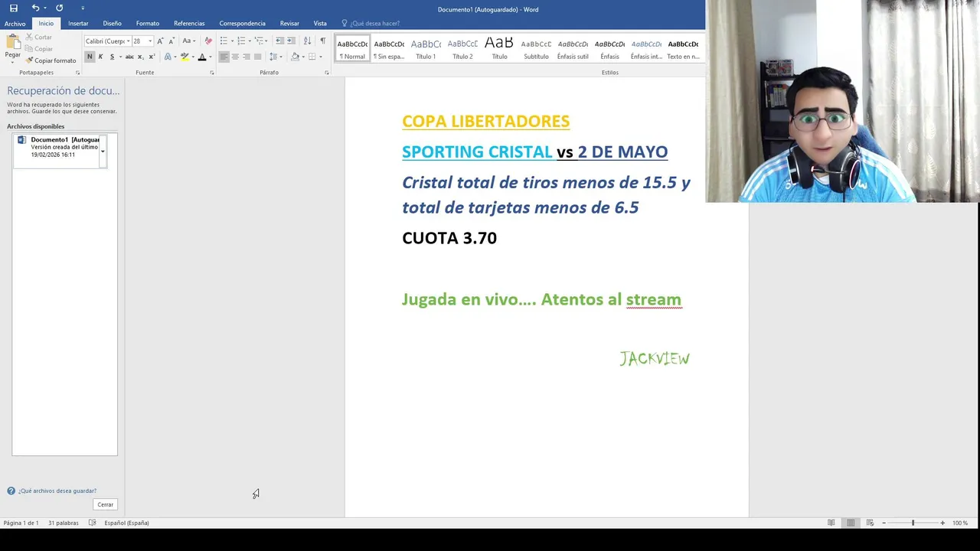Image resolution: width=980 pixels, height=551 pixels.
Task: Justify the text
Action: 257,57
